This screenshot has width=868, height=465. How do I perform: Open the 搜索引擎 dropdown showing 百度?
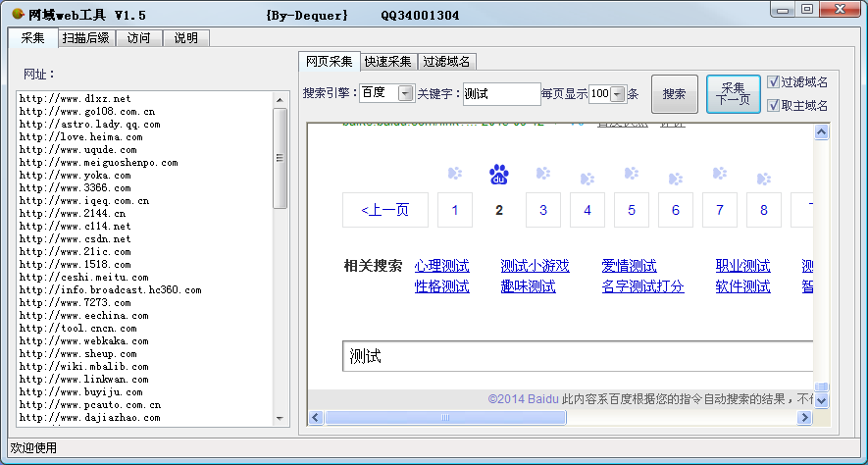pos(406,93)
